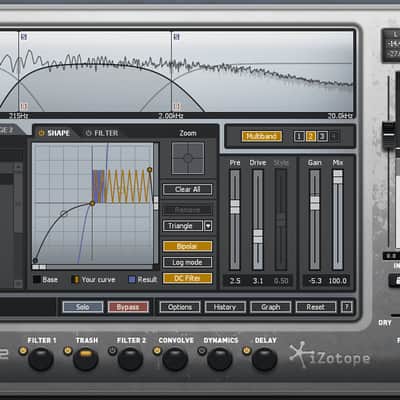400x400 pixels.
Task: Open the Triangle waveshape dropdown
Action: (x=183, y=226)
